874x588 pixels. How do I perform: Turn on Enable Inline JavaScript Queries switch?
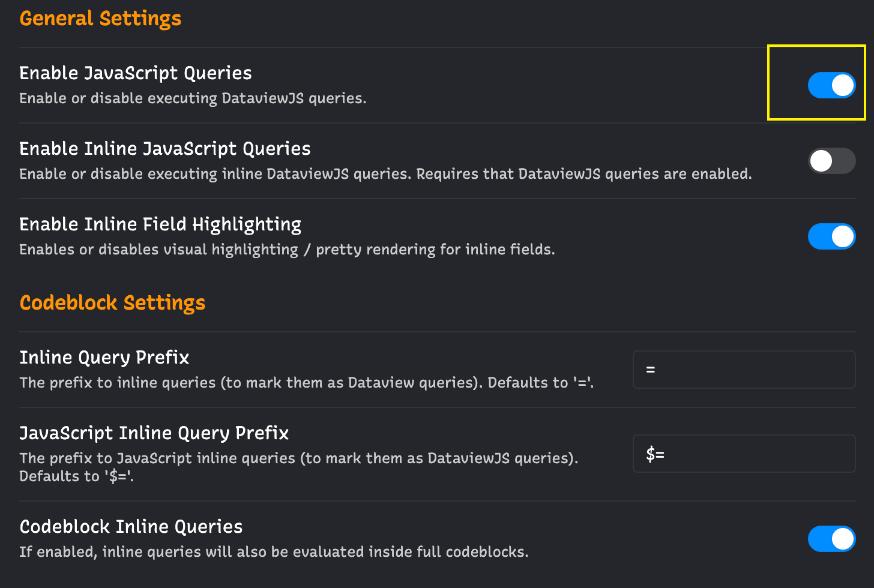click(x=831, y=161)
